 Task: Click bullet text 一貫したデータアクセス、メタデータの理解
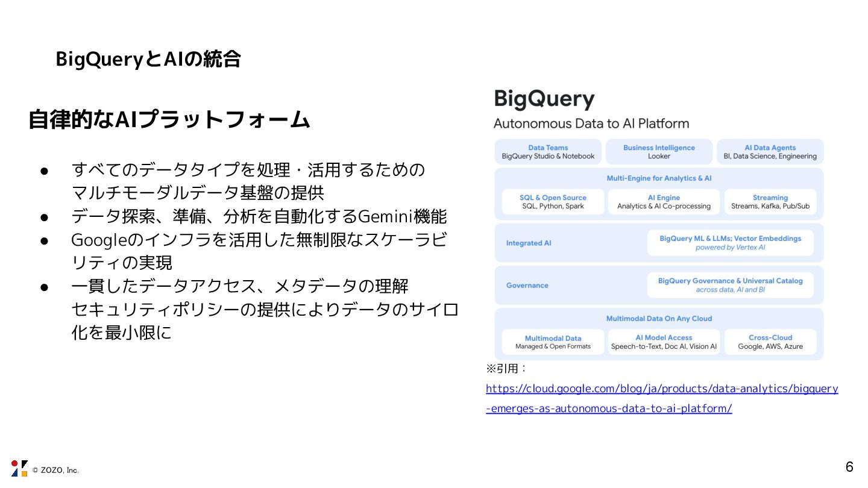[240, 286]
